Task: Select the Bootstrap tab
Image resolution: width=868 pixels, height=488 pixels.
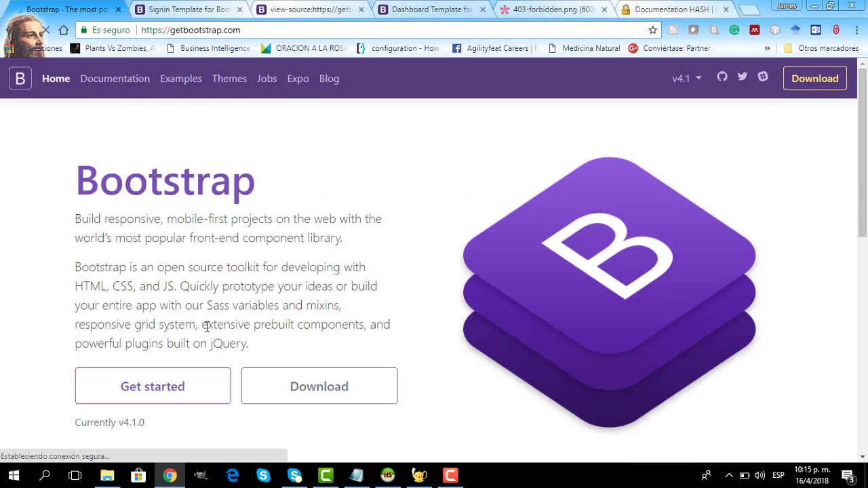Action: (68, 9)
